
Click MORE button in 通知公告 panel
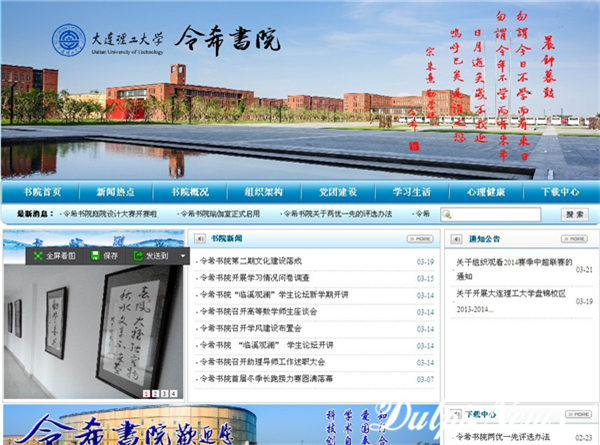pos(574,239)
